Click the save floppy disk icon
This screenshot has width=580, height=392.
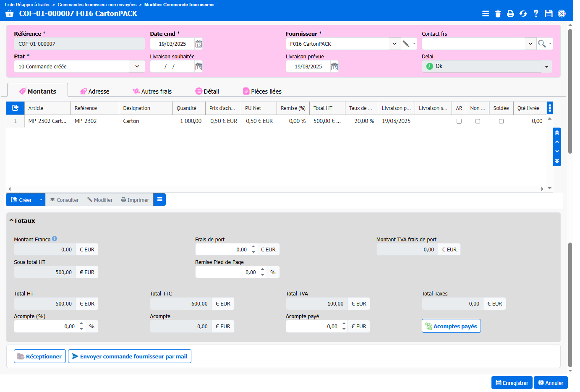pyautogui.click(x=549, y=13)
